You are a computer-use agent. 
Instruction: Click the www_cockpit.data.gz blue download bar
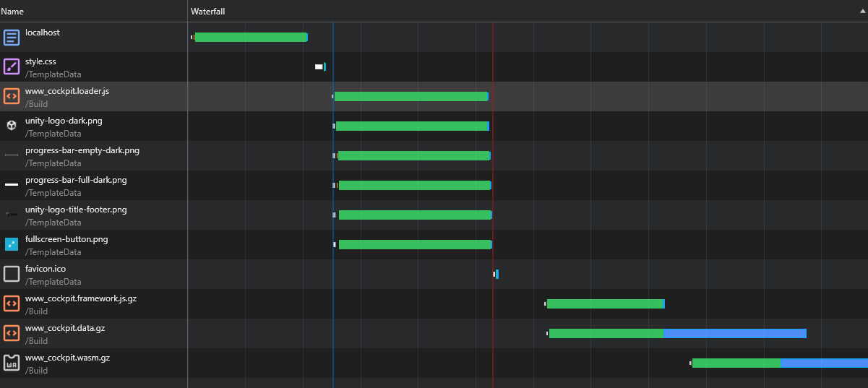[x=734, y=334]
